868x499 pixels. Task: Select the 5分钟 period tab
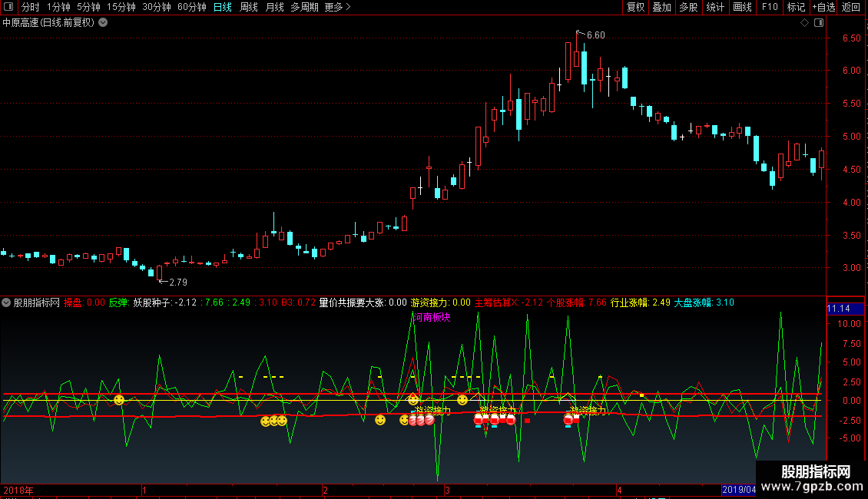88,7
